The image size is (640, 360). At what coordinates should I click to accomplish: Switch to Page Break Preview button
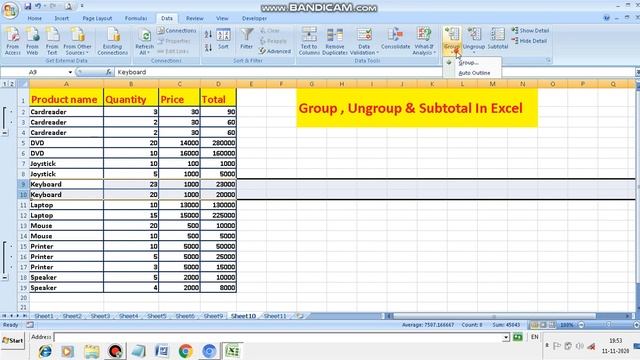pyautogui.click(x=552, y=325)
